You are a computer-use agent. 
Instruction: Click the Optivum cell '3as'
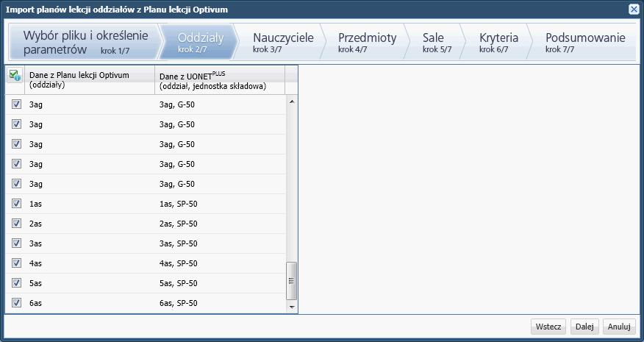click(90, 243)
